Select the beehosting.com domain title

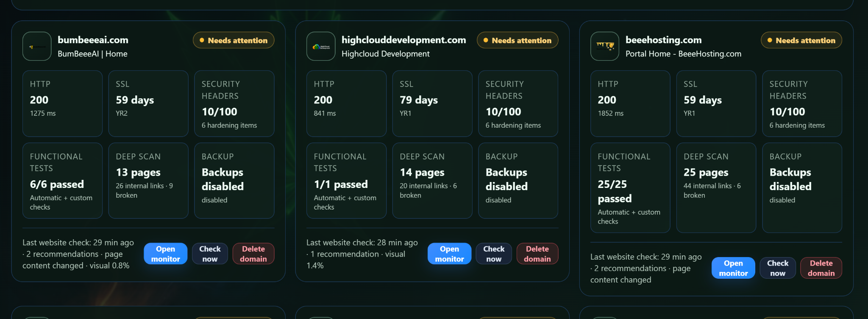pyautogui.click(x=663, y=40)
